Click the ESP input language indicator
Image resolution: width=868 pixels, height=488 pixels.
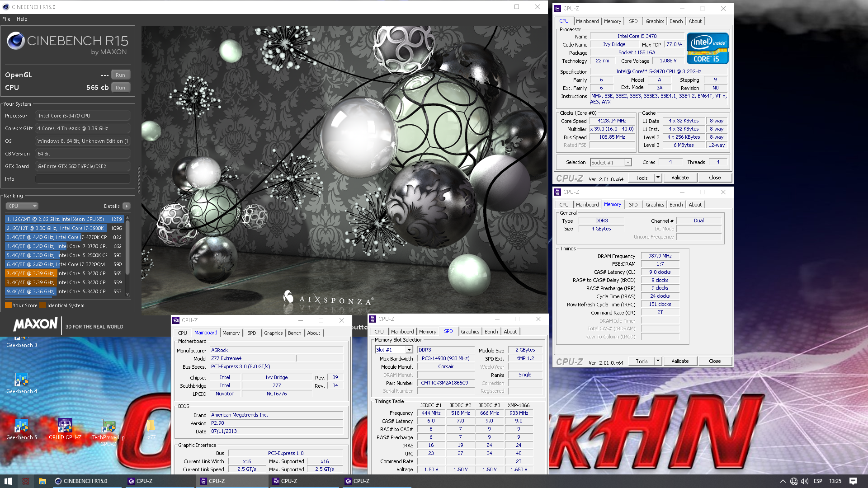tap(818, 481)
